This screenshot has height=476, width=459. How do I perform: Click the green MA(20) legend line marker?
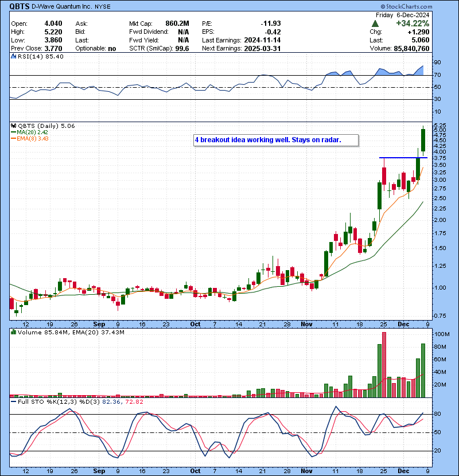(x=13, y=132)
